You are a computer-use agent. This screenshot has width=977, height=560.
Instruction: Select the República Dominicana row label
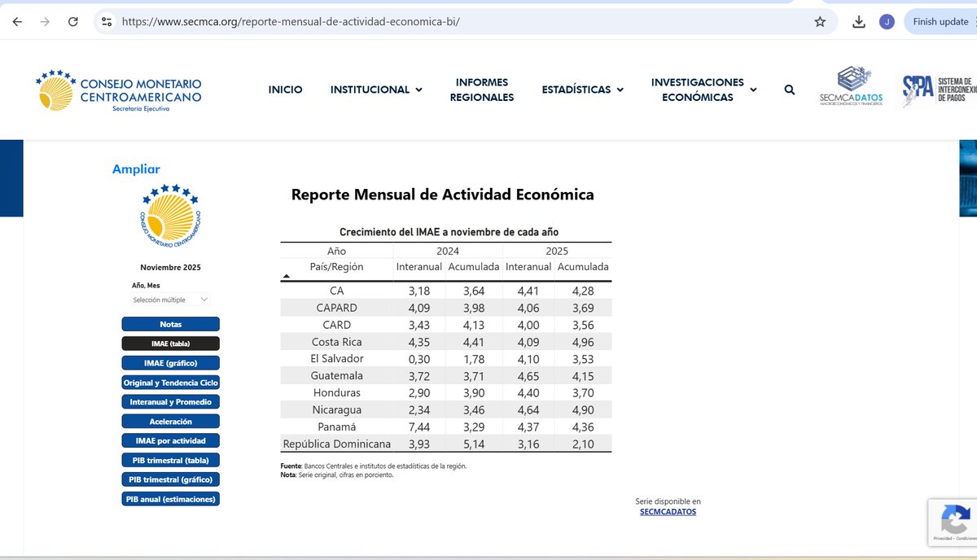pos(336,444)
